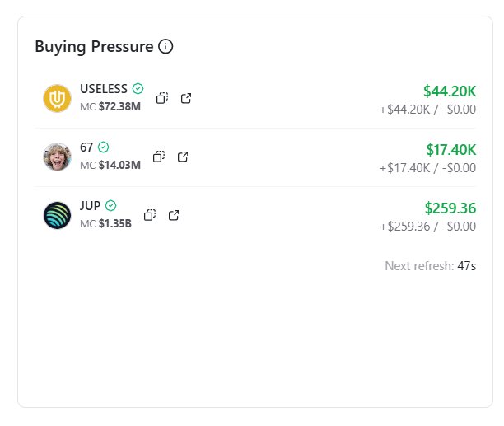Image resolution: width=504 pixels, height=426 pixels.
Task: Click the $44.20K buying pressure value
Action: pos(449,91)
